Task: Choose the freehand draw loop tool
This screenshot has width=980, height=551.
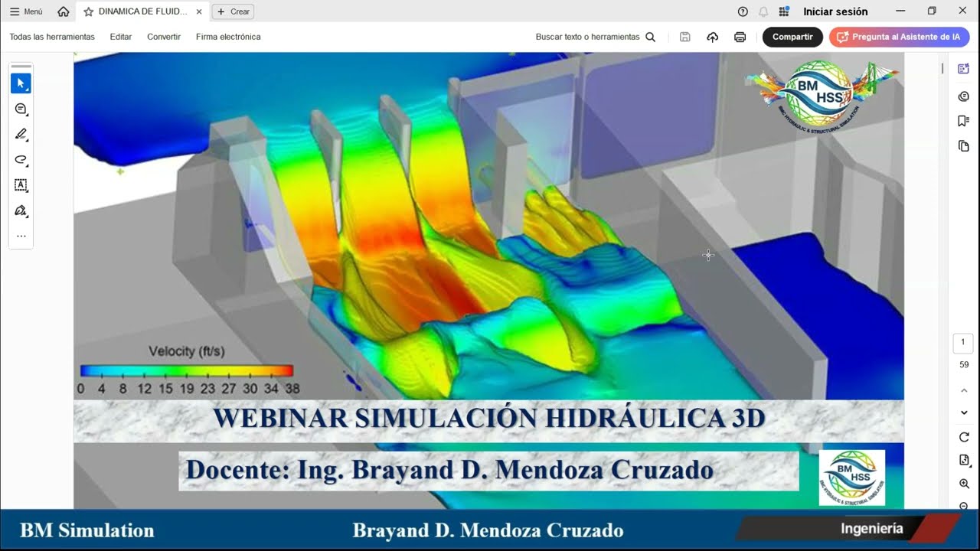Action: [x=21, y=159]
